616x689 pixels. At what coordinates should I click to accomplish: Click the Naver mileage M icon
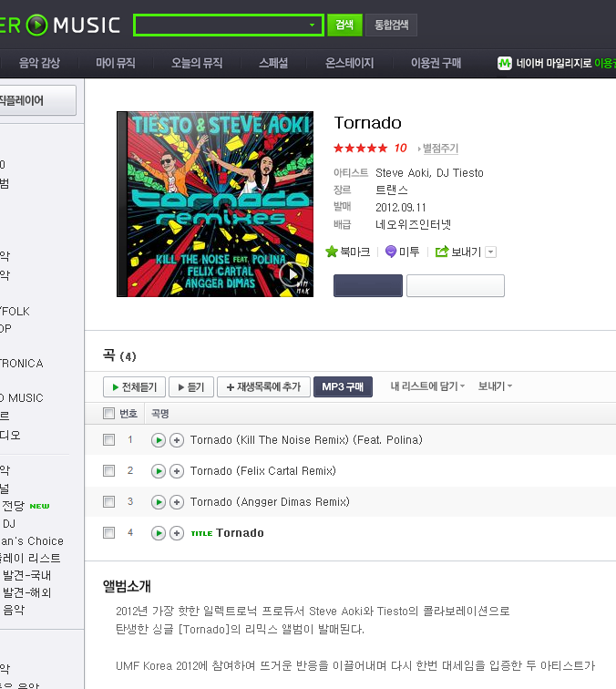tap(505, 63)
